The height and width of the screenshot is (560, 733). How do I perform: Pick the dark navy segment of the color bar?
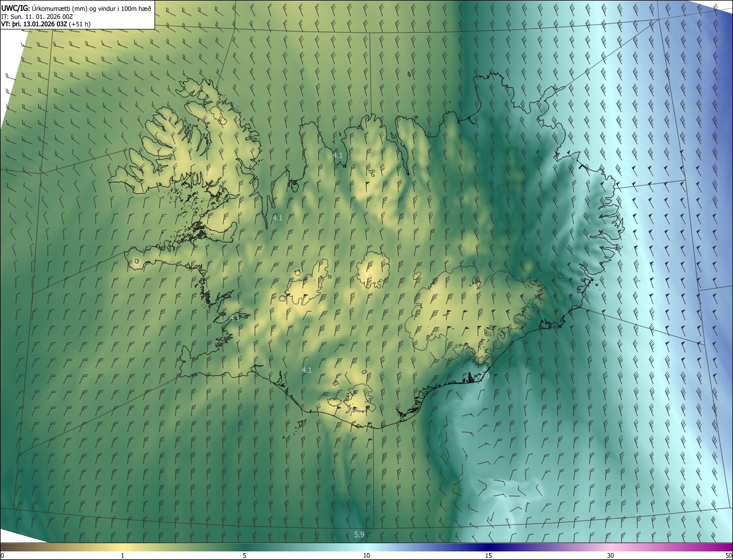point(488,547)
